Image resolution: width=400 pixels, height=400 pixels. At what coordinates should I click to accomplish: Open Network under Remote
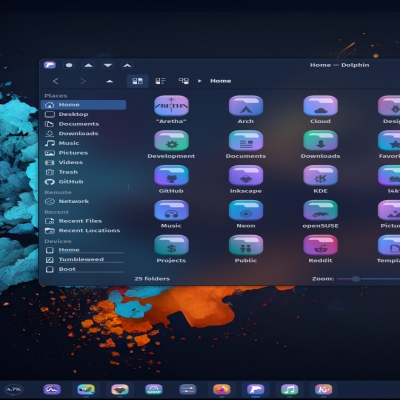[83, 201]
